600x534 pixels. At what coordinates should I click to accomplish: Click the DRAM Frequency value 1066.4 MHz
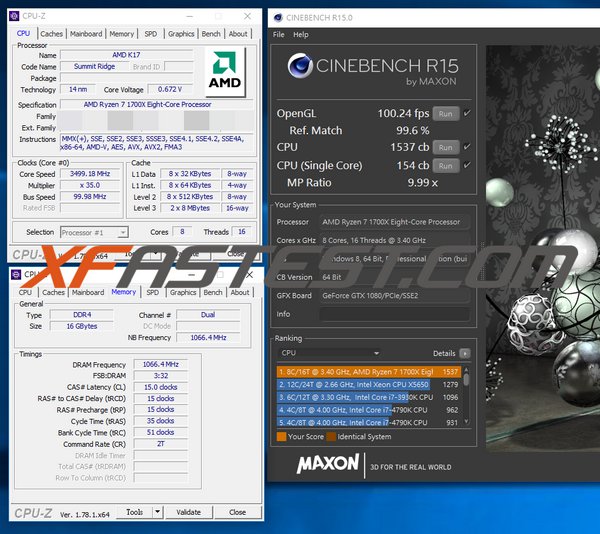coord(161,364)
